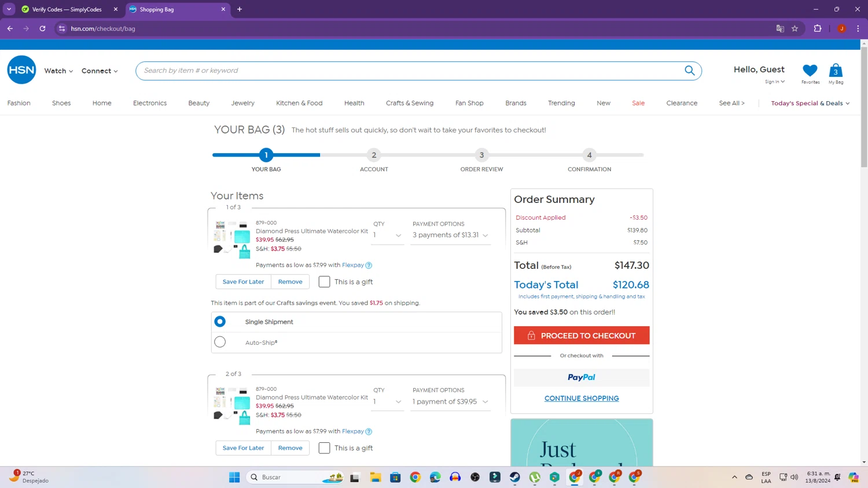Switch to Verify Codes SimplyCodes tab

67,9
